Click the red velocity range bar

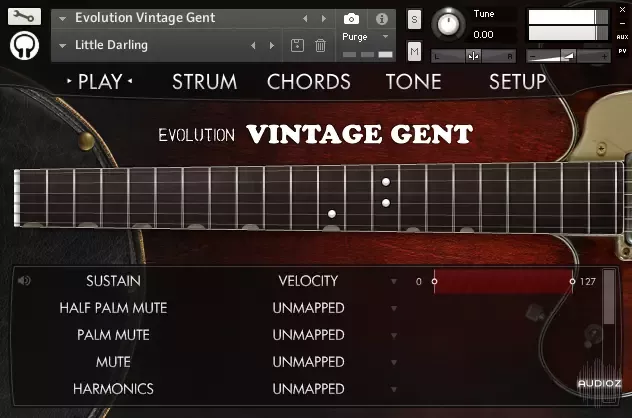503,281
